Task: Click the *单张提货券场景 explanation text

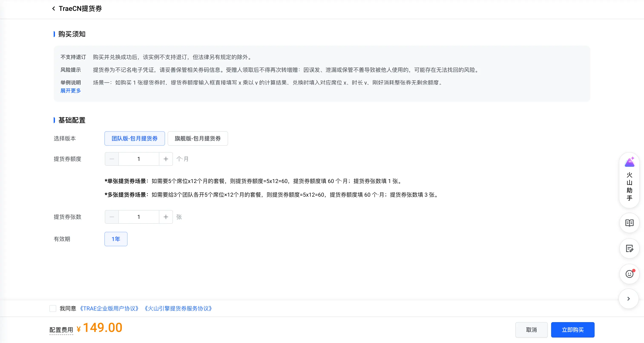Action: click(x=253, y=181)
